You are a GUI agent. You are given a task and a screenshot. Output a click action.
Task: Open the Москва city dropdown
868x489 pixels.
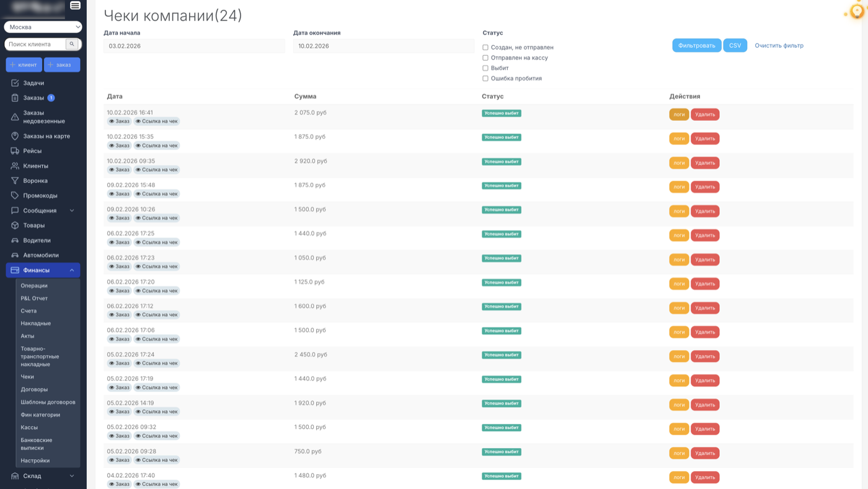click(43, 27)
